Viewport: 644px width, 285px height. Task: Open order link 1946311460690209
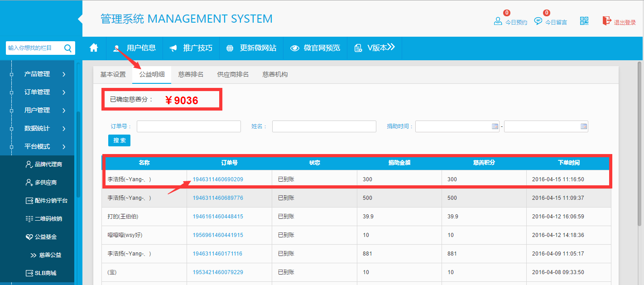(x=218, y=179)
